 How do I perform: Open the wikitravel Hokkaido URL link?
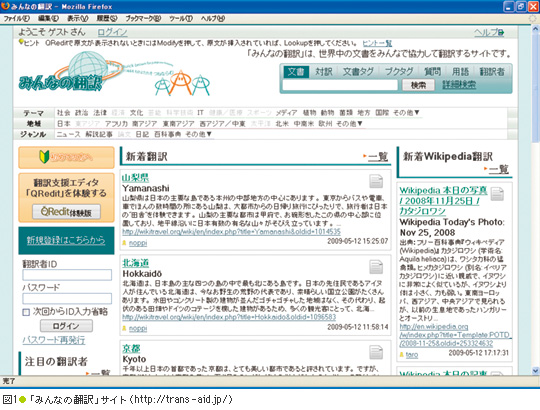click(229, 317)
